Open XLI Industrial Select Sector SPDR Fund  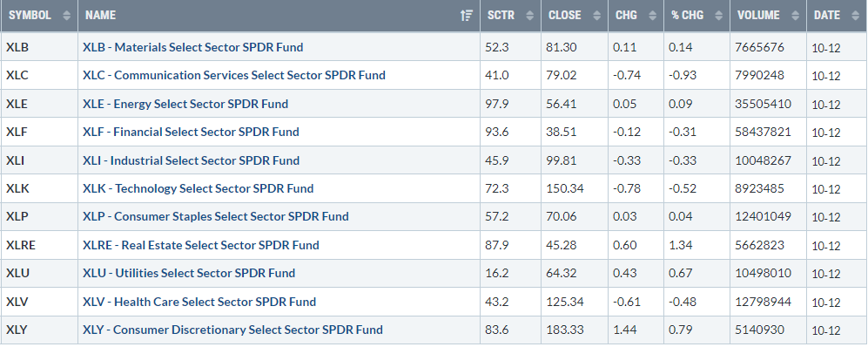tap(191, 160)
